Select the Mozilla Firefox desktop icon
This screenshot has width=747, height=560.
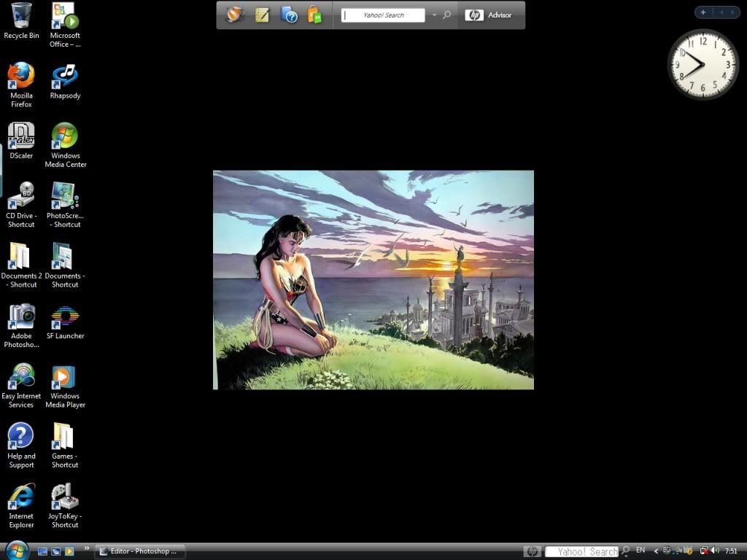21,85
